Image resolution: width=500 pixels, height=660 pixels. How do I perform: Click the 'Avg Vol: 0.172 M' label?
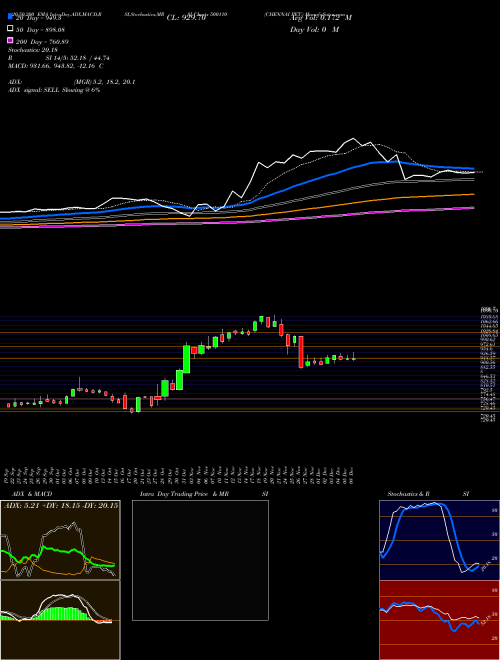321,18
